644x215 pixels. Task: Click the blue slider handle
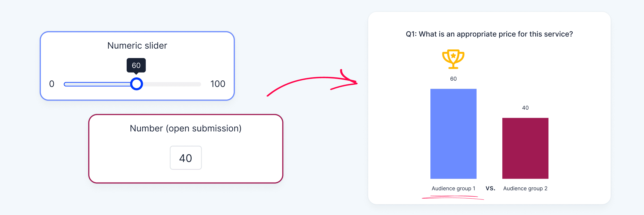137,84
